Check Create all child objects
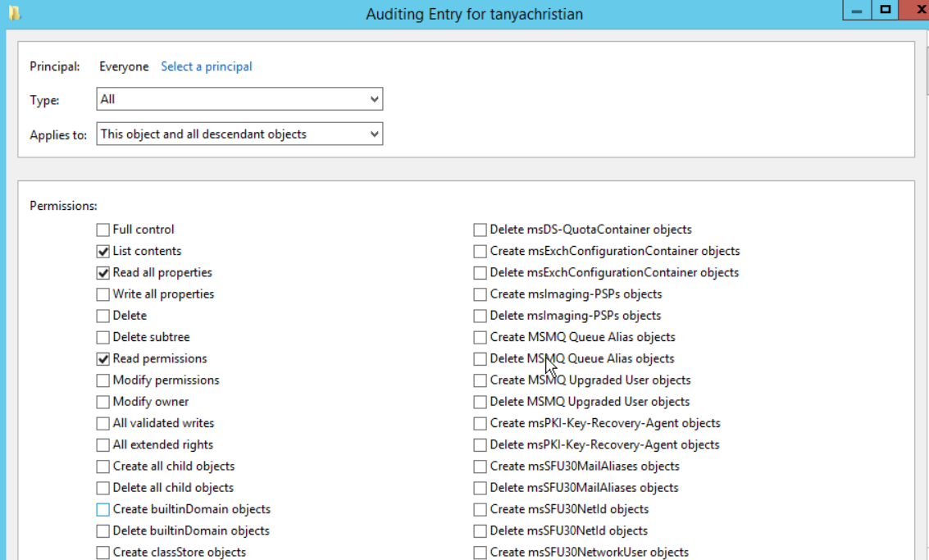The height and width of the screenshot is (560, 929). pos(103,467)
